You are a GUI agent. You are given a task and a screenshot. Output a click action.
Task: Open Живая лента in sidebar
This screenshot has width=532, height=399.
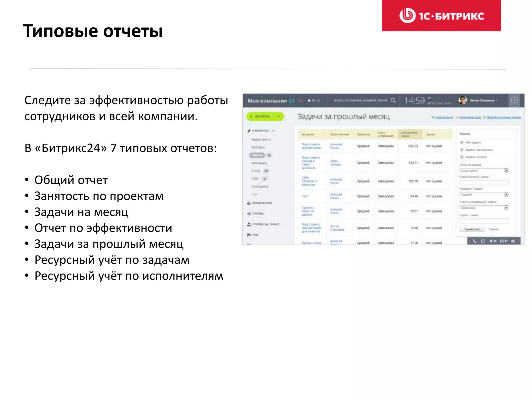[x=261, y=139]
